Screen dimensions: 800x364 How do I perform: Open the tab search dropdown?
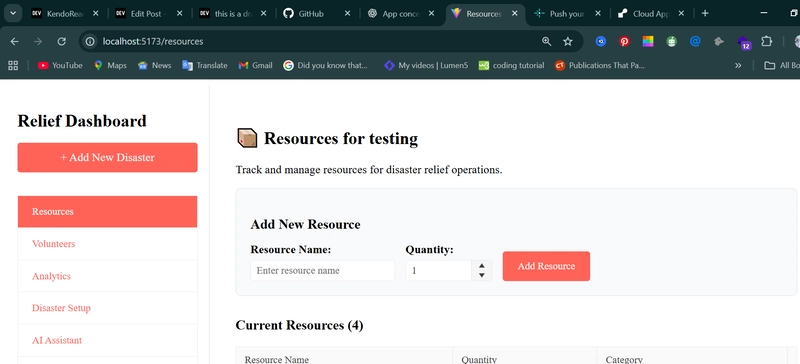tap(13, 14)
